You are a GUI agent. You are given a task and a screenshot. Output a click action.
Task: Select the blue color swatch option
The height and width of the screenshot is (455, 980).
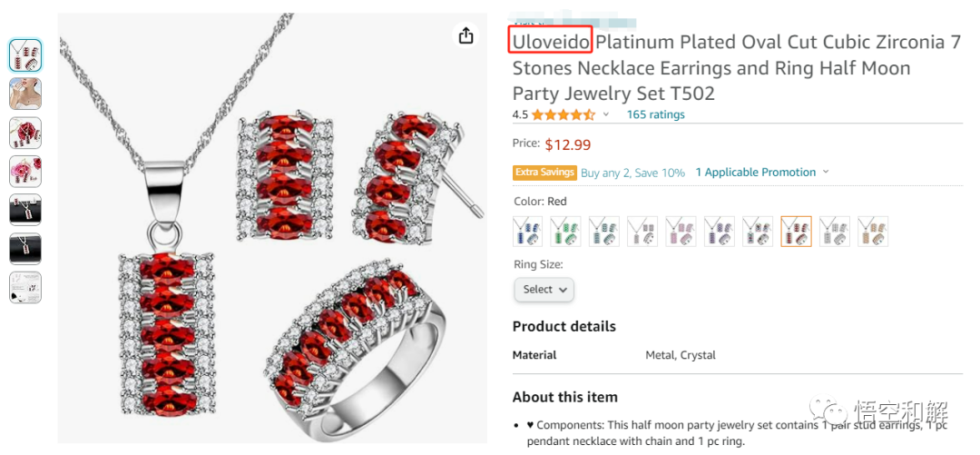point(527,232)
